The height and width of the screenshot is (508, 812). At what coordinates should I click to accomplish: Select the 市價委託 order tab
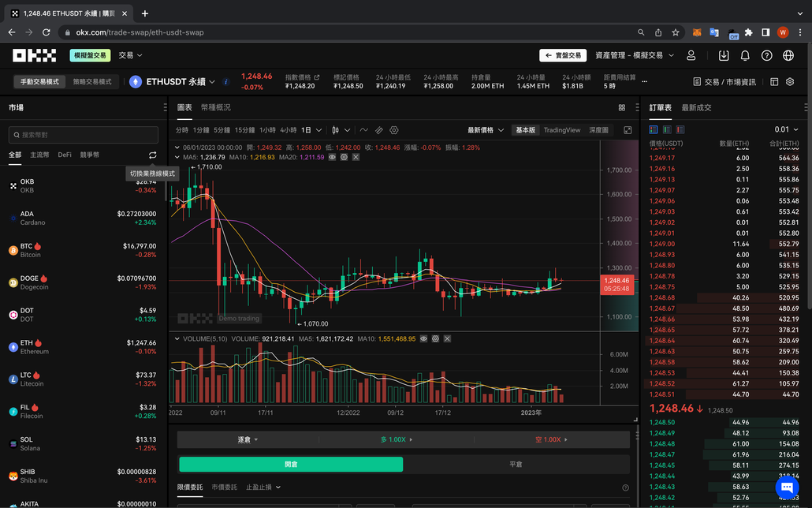(224, 487)
